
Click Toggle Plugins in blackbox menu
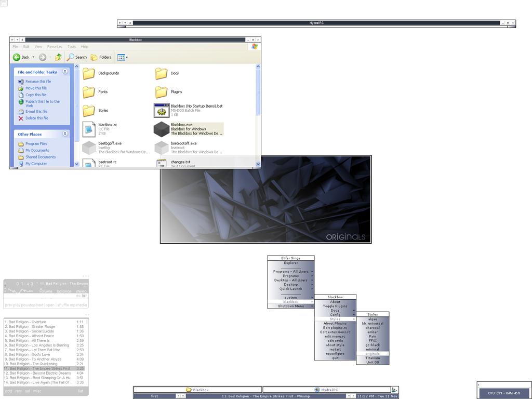pos(335,306)
